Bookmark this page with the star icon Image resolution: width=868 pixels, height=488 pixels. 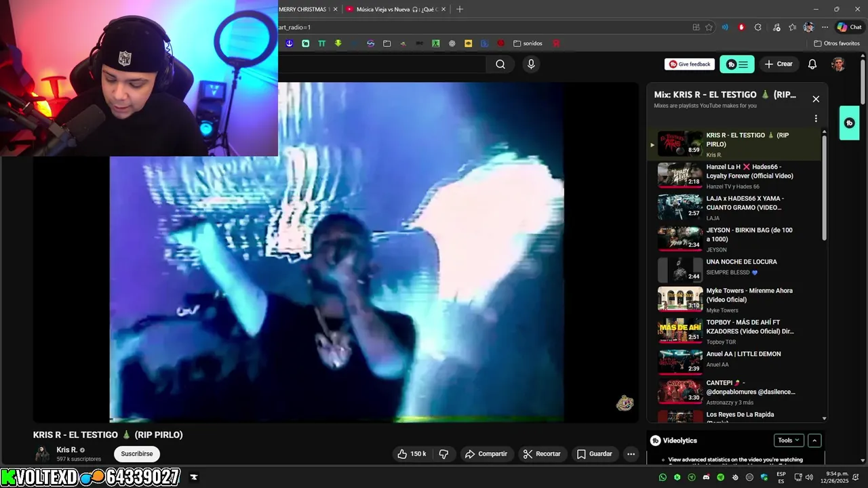pyautogui.click(x=709, y=27)
